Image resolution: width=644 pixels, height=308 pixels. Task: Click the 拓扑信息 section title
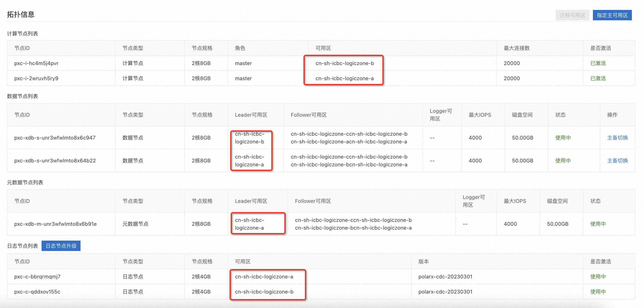coord(21,14)
